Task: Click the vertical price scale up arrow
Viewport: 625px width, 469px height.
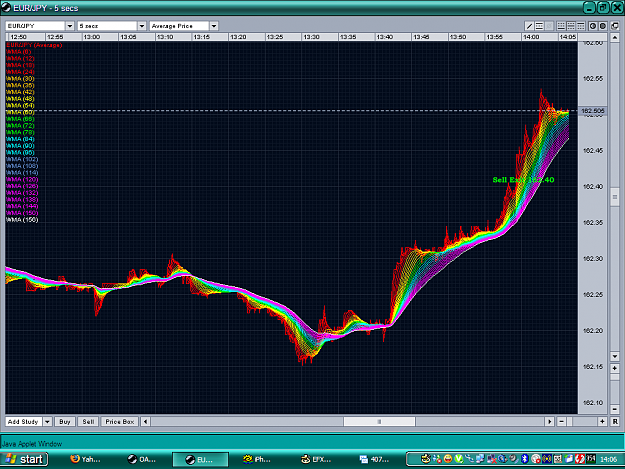Action: pos(615,38)
